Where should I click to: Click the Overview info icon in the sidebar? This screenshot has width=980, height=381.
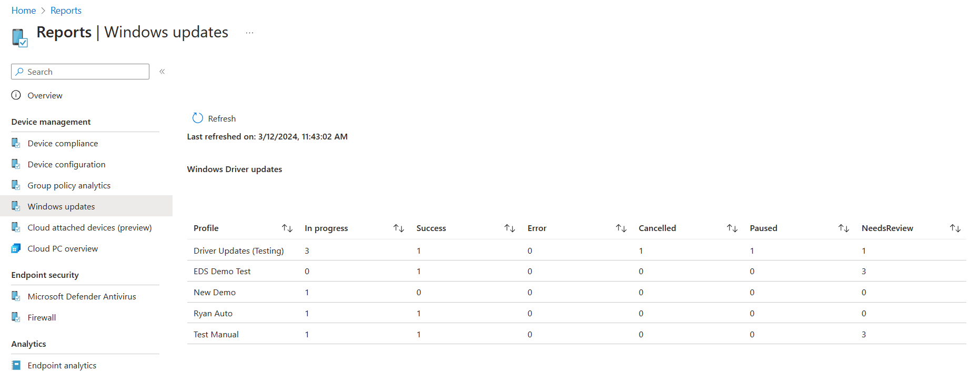point(15,95)
